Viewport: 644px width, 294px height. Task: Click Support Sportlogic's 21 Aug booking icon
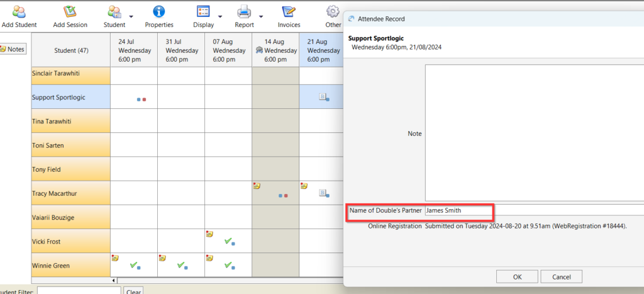click(x=324, y=97)
